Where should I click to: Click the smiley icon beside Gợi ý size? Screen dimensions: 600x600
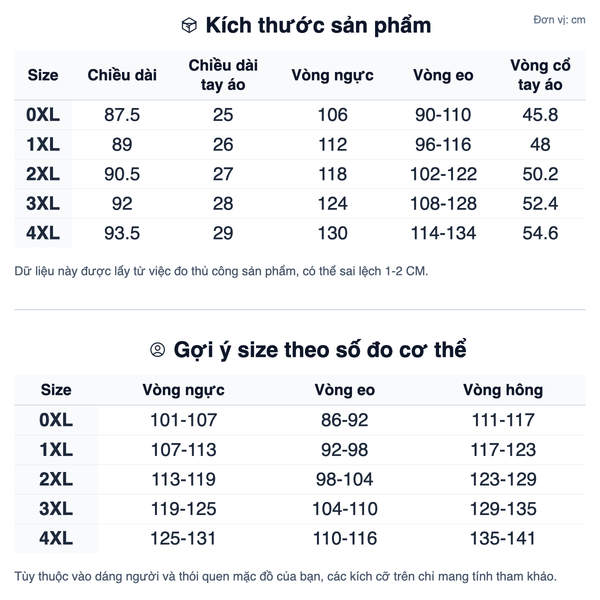pos(157,350)
